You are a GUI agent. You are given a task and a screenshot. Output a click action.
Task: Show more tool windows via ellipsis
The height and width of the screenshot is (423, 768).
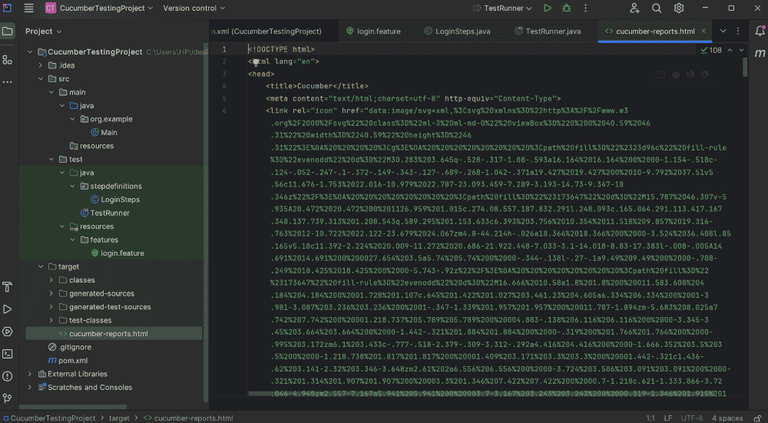point(7,82)
